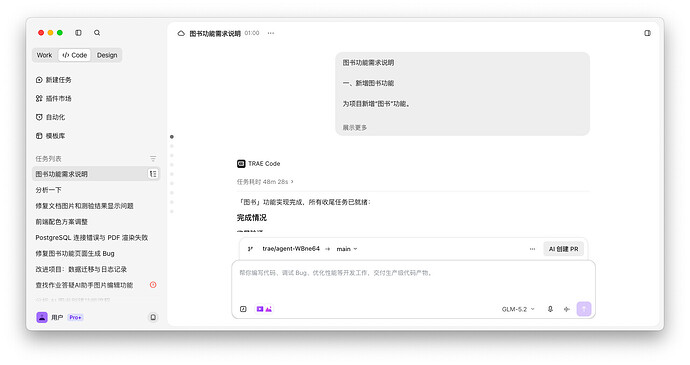This screenshot has width=690, height=365.
Task: Click the TRAE Code agent icon
Action: tap(241, 163)
